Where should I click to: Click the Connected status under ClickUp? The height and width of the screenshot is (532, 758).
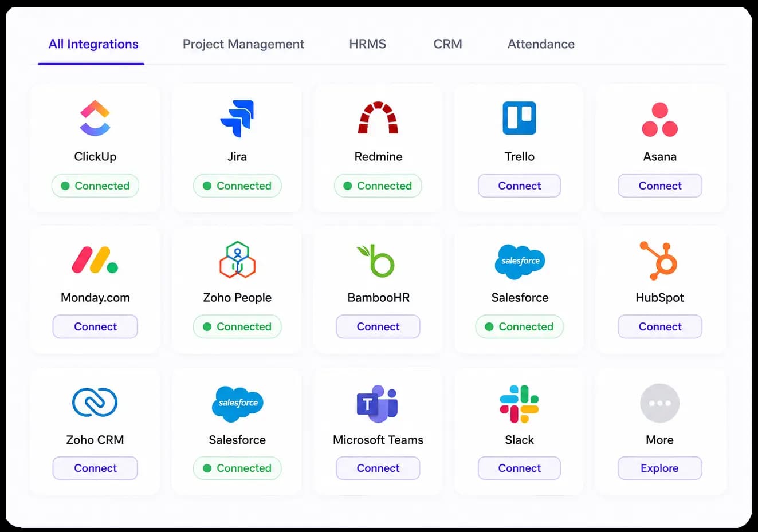pos(95,186)
